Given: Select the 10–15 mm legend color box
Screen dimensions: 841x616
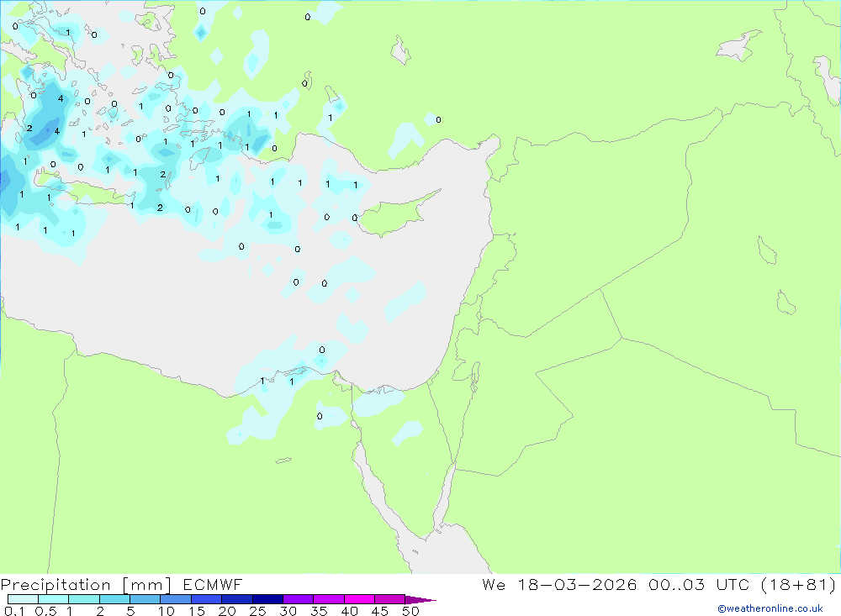Looking at the screenshot, I should [x=176, y=599].
